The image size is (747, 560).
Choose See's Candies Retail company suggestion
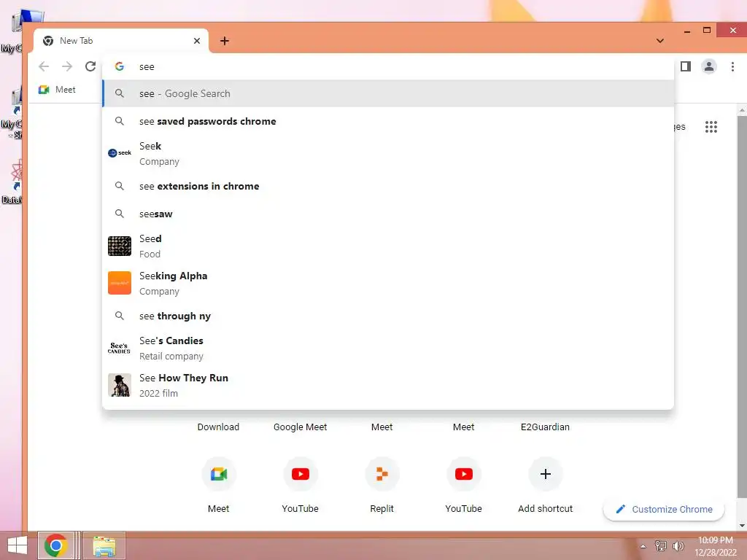388,348
